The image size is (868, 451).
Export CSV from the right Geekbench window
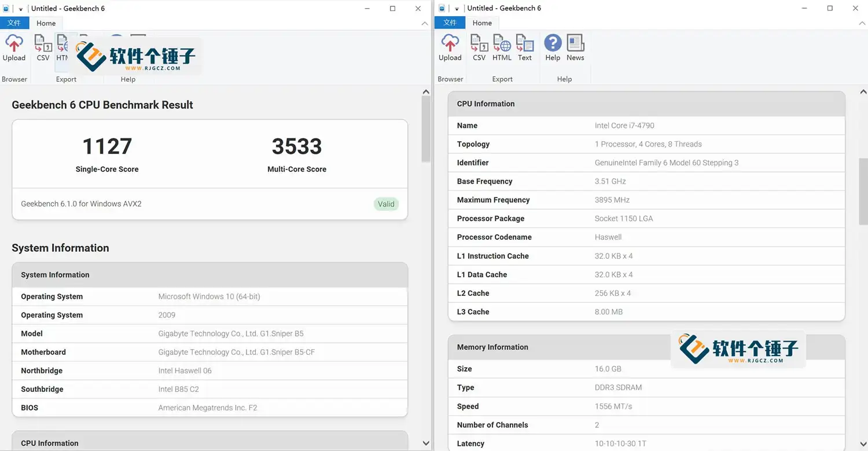479,48
